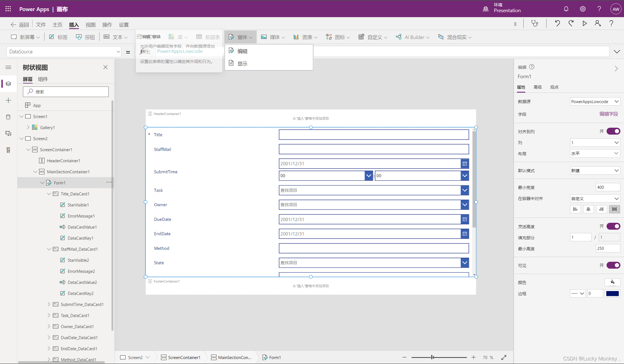The height and width of the screenshot is (364, 624).
Task: Click stretch align icon in container alignment
Action: point(614,209)
